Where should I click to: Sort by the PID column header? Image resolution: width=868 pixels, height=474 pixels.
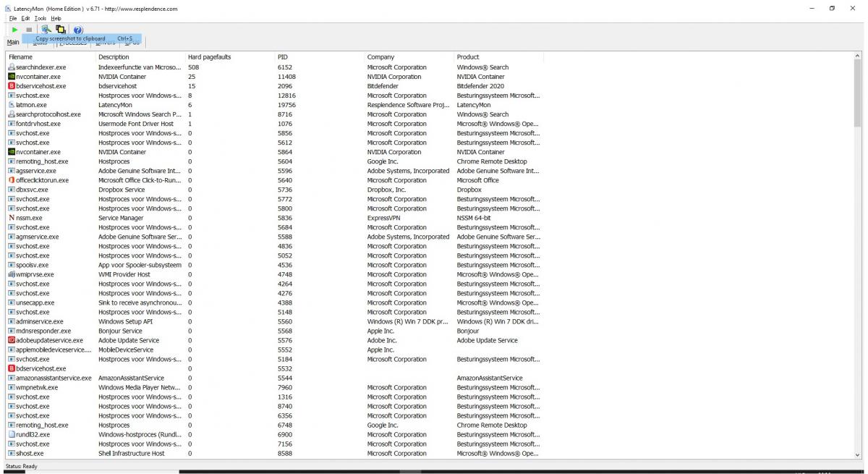[x=320, y=56]
